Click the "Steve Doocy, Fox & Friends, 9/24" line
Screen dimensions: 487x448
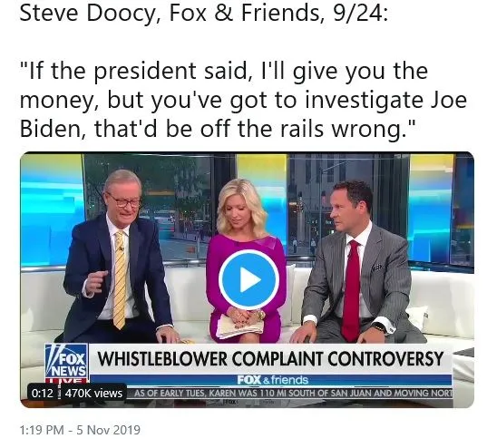click(x=204, y=13)
